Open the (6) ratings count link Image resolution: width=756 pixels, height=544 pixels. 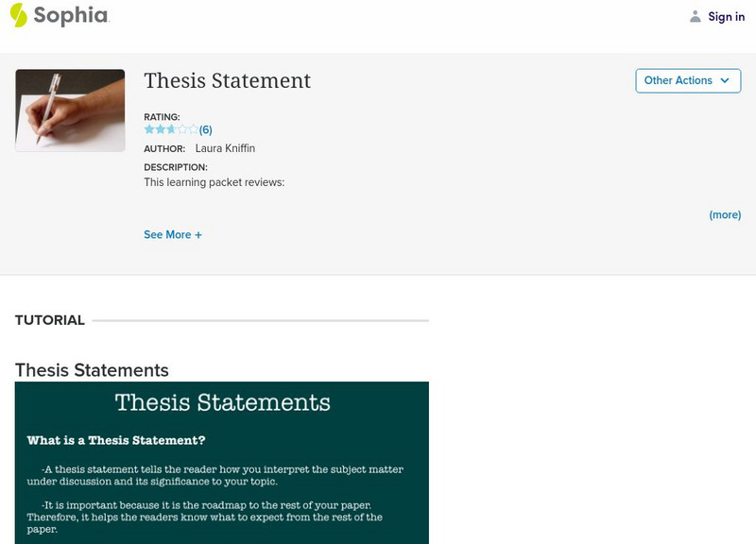(206, 130)
